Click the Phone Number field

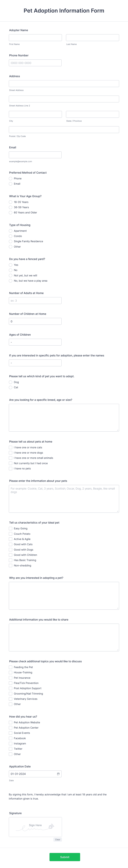(x=35, y=63)
